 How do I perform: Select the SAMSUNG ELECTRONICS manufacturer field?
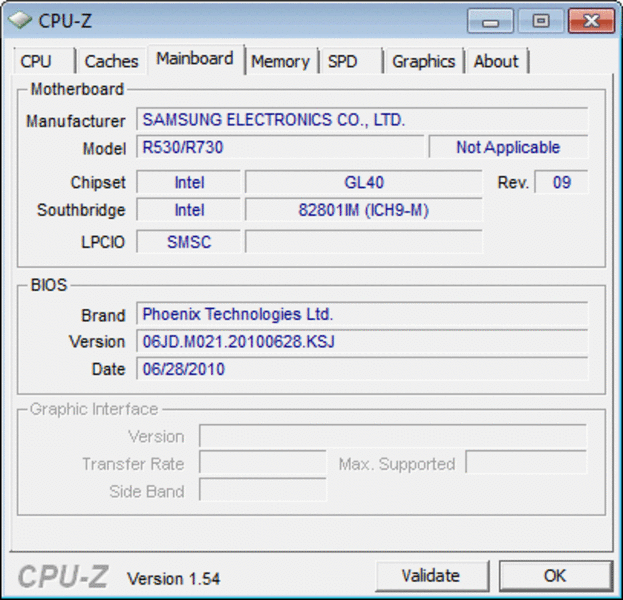(x=362, y=120)
